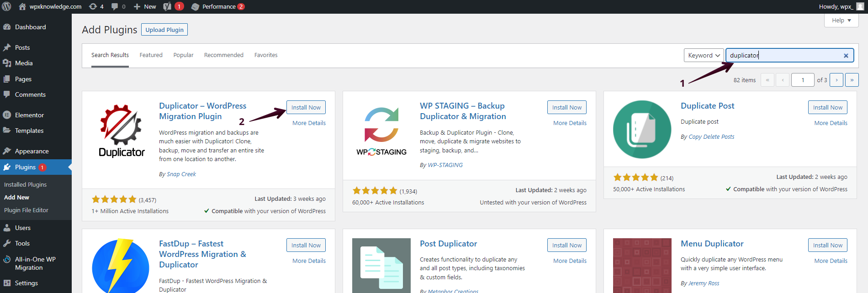Switch to the Popular plugins tab
Image resolution: width=868 pixels, height=293 pixels.
tap(183, 55)
